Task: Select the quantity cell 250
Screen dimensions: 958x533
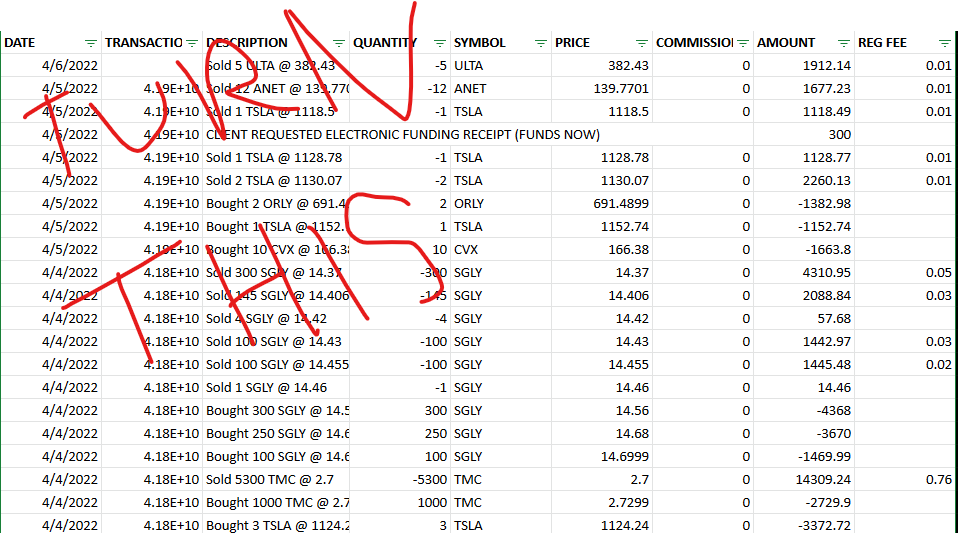Action: click(x=400, y=433)
